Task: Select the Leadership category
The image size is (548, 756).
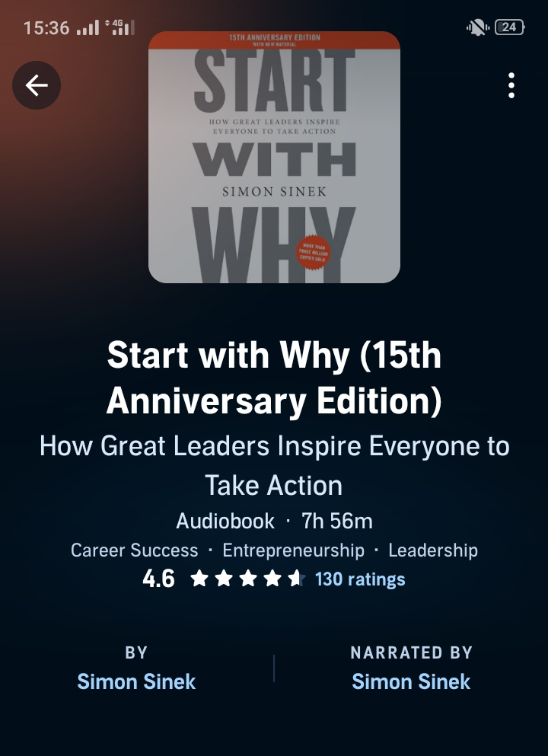Action: 433,550
